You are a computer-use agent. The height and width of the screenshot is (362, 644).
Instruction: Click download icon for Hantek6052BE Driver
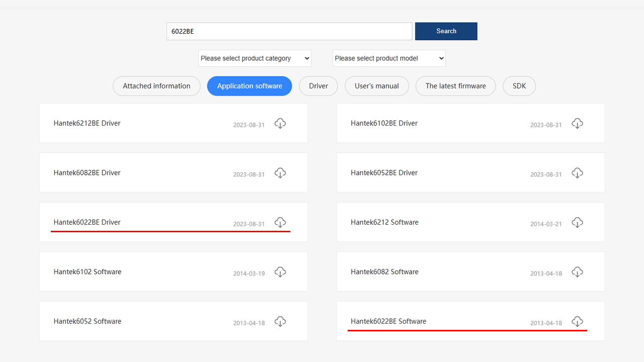click(x=578, y=173)
